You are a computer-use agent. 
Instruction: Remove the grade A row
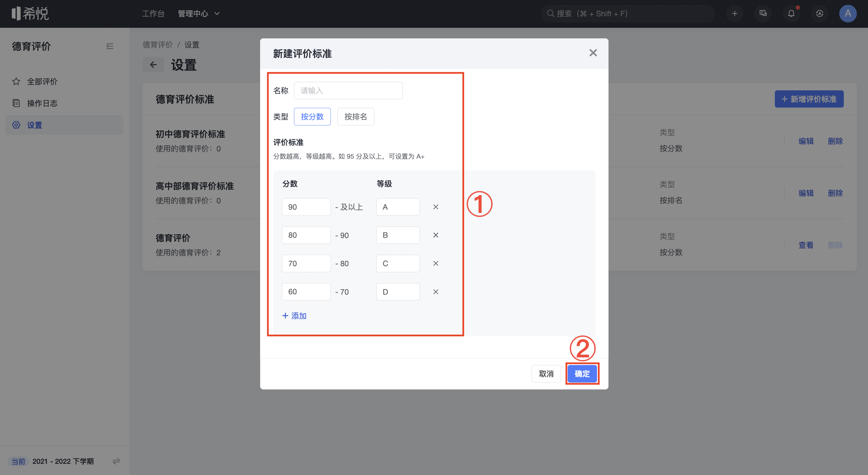click(436, 207)
